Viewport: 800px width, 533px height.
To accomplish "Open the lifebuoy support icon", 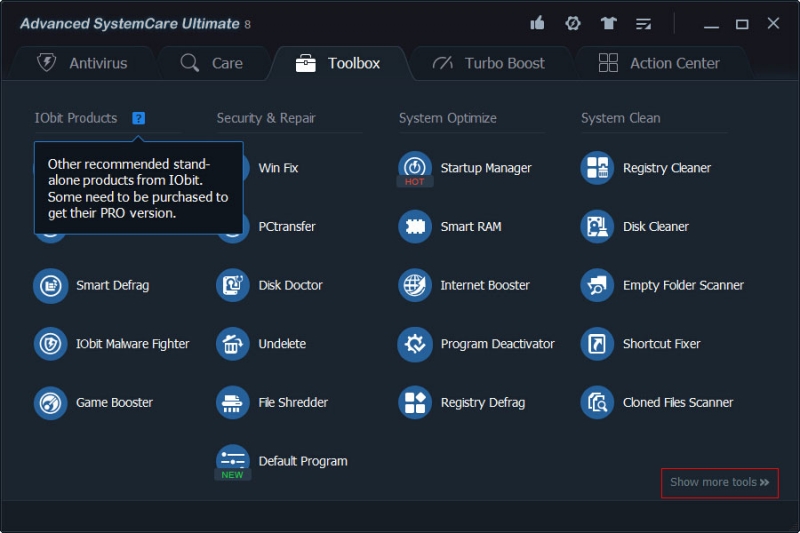I will [x=572, y=23].
